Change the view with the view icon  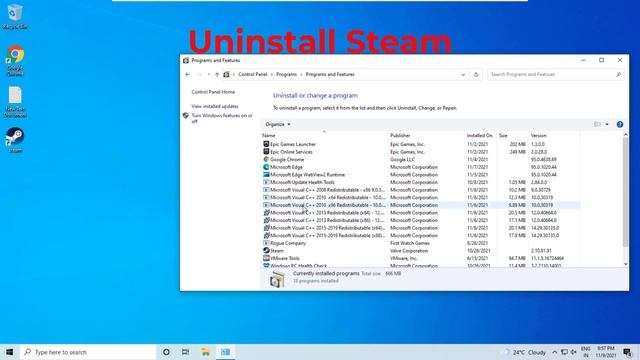pos(598,124)
